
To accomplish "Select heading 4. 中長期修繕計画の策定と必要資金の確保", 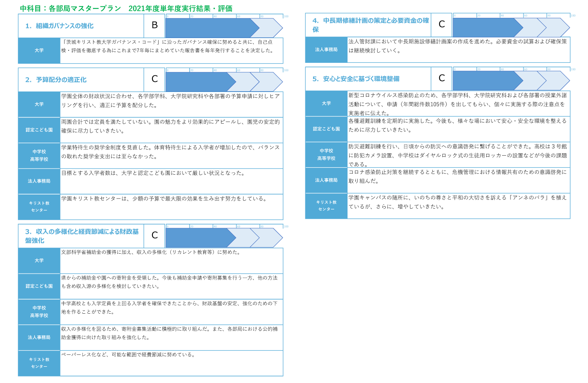I will click(371, 25).
